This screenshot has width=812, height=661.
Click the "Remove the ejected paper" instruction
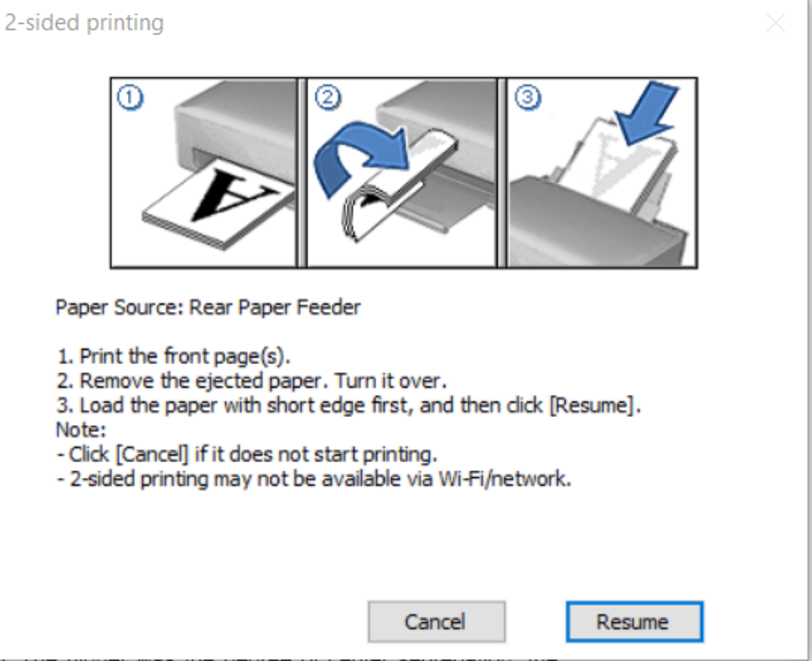pyautogui.click(x=251, y=381)
